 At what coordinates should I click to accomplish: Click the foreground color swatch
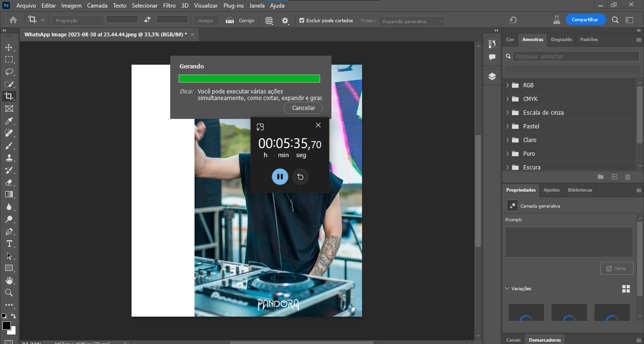(6, 326)
